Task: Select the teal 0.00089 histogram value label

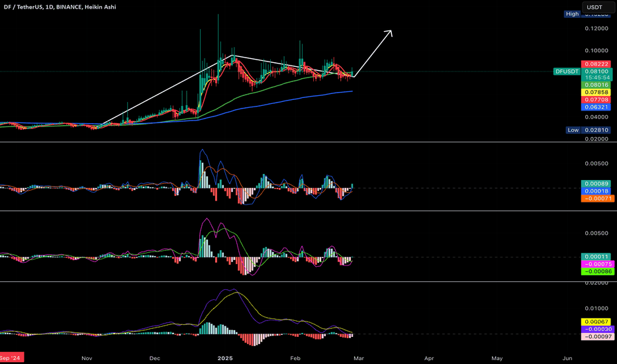Action: tap(596, 184)
